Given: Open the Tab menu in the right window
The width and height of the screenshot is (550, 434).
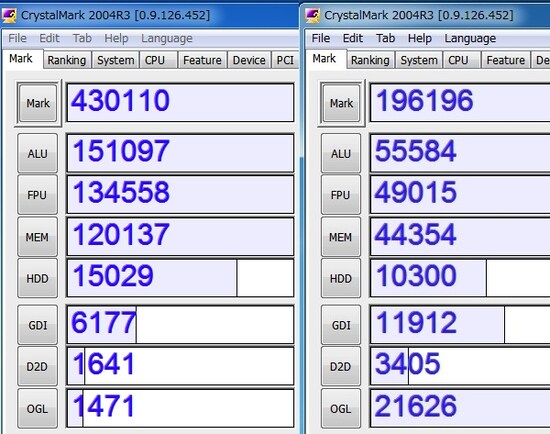Looking at the screenshot, I should [x=385, y=38].
